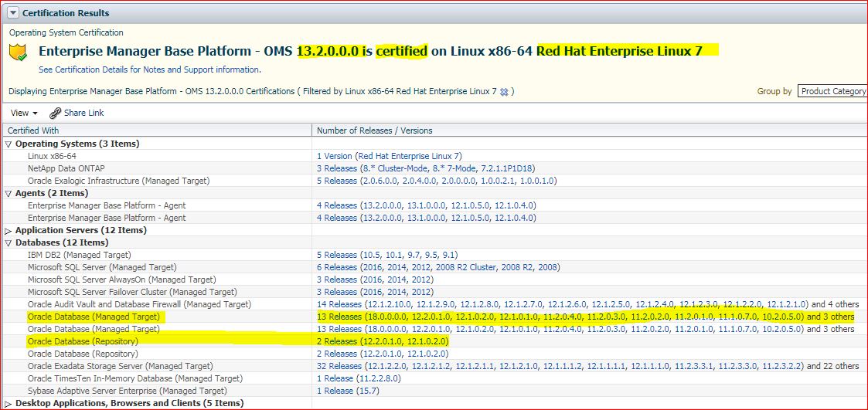Open '5 Releases' link for IBM DB2

tap(337, 255)
